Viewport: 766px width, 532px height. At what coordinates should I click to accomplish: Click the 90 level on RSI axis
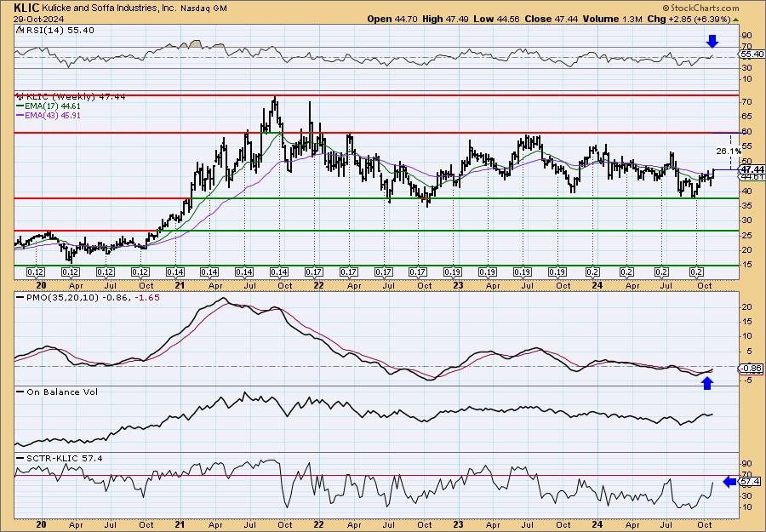tap(747, 36)
